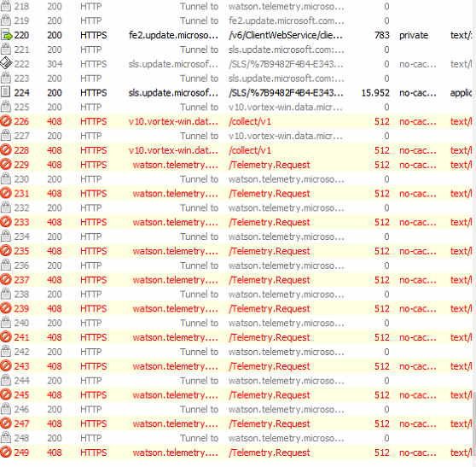
Task: Click the red error icon of session 235
Action: (6, 251)
